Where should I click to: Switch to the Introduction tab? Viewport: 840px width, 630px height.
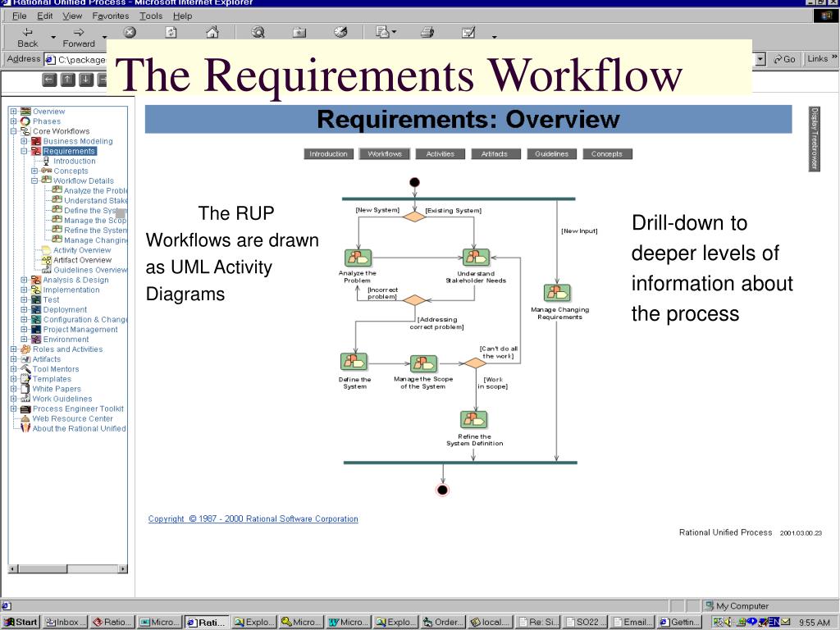[328, 153]
